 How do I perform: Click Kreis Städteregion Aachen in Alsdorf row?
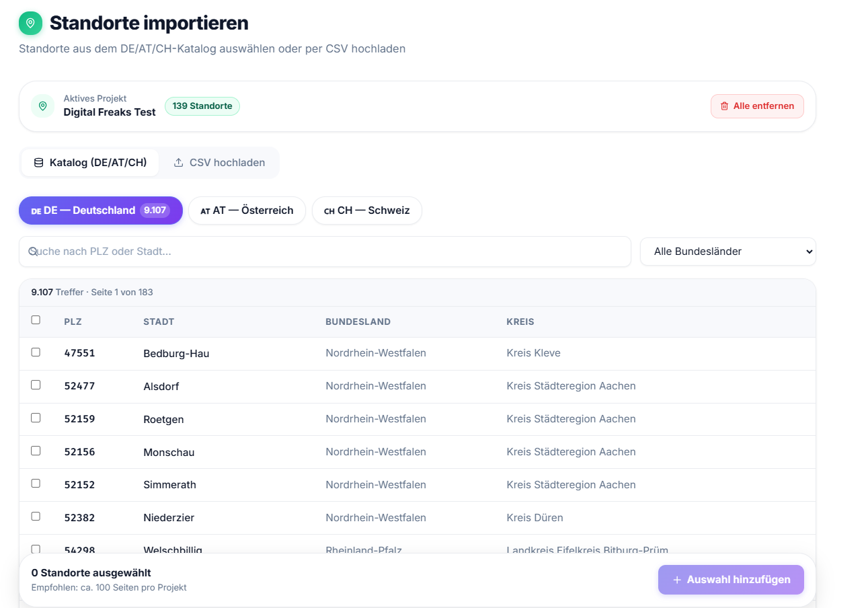click(x=571, y=386)
